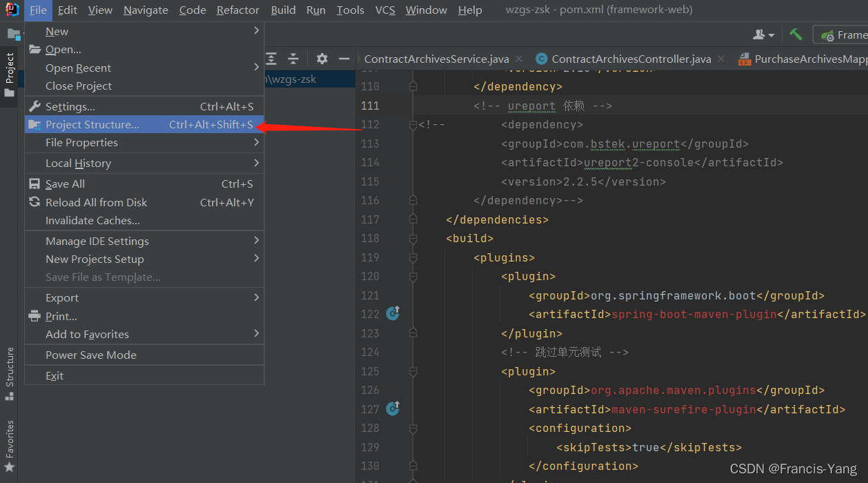Collapse the configuration fold on line 128
This screenshot has height=483, width=868.
[x=413, y=428]
